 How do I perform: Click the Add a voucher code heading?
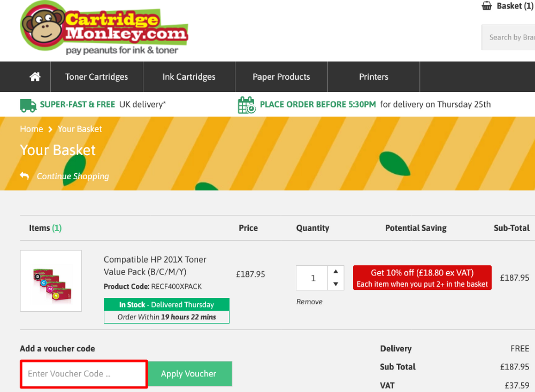point(57,349)
